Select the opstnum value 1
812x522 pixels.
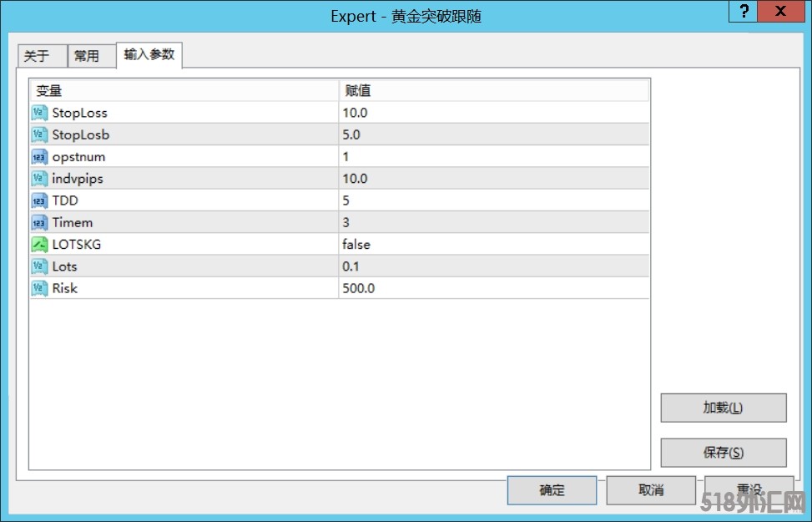click(345, 156)
